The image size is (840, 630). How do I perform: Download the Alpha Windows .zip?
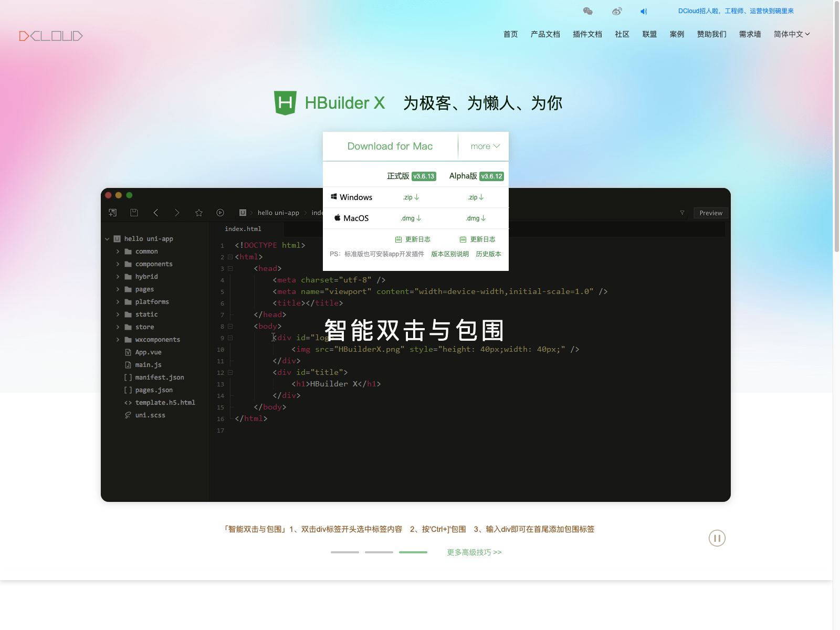click(476, 197)
